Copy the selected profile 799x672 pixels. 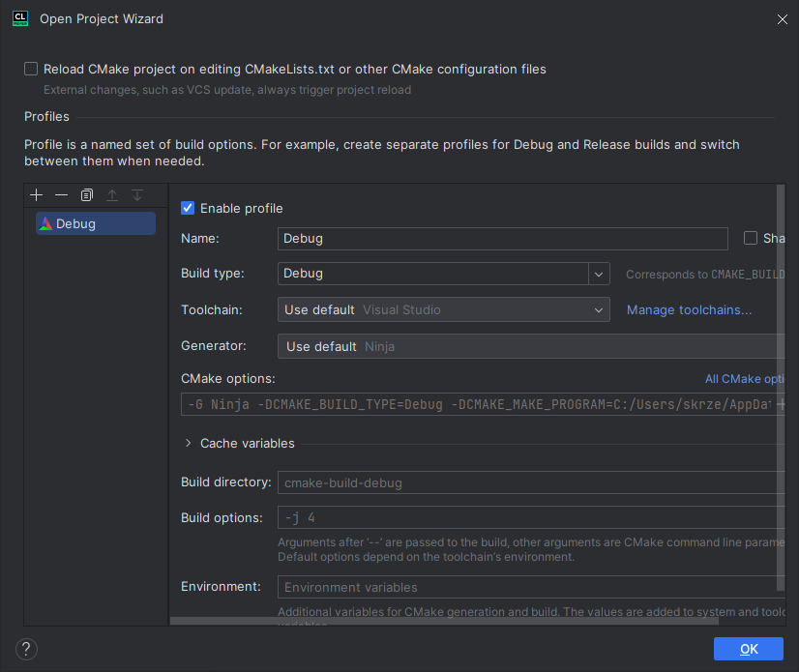(x=87, y=195)
